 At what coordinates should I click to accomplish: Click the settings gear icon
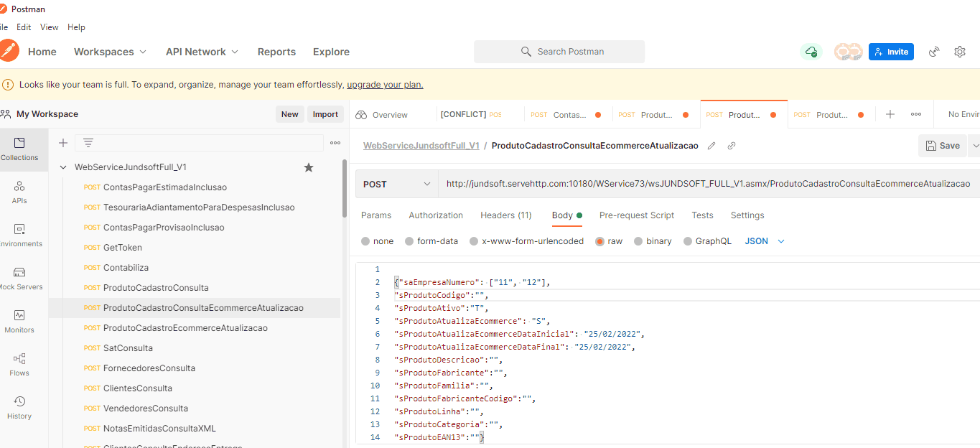[960, 52]
